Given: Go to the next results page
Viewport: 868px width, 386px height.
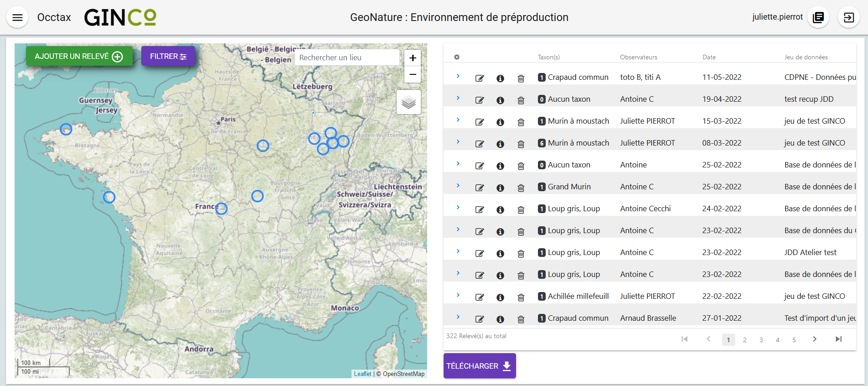Looking at the screenshot, I should pos(815,339).
